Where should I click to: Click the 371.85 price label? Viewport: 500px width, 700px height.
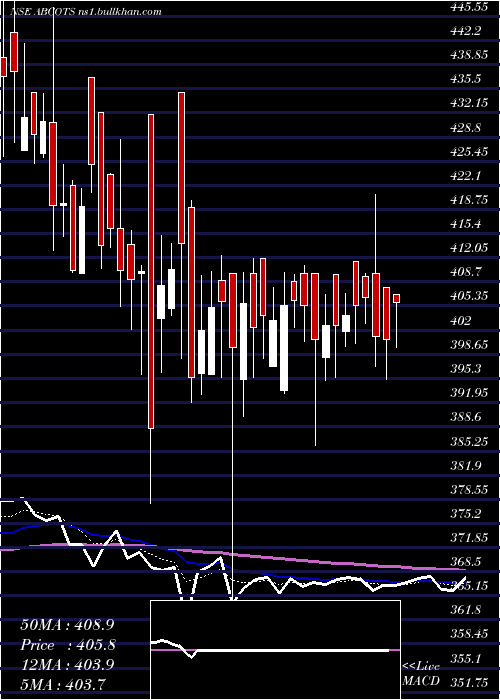[x=467, y=538]
